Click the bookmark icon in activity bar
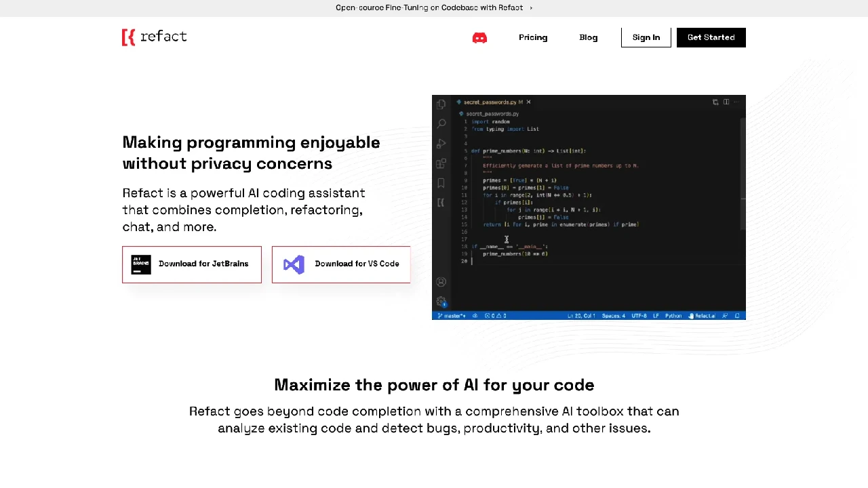 pyautogui.click(x=441, y=183)
